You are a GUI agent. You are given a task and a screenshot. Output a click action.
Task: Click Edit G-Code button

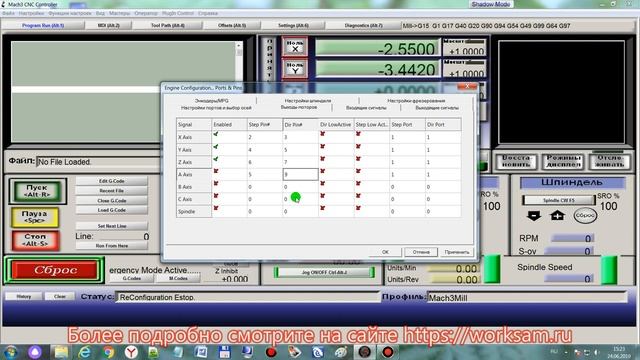point(111,181)
